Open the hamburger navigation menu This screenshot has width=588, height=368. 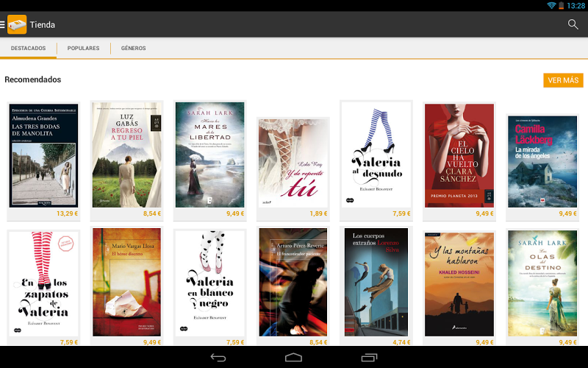coord(2,25)
